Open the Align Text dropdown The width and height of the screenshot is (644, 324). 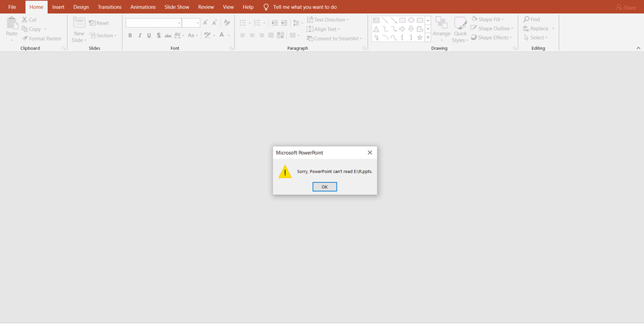coord(323,29)
